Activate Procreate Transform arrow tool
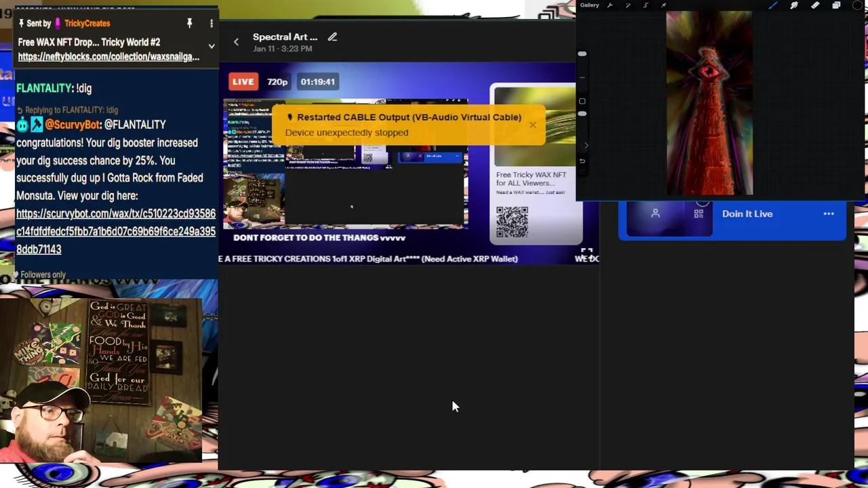The height and width of the screenshot is (488, 868). [663, 5]
